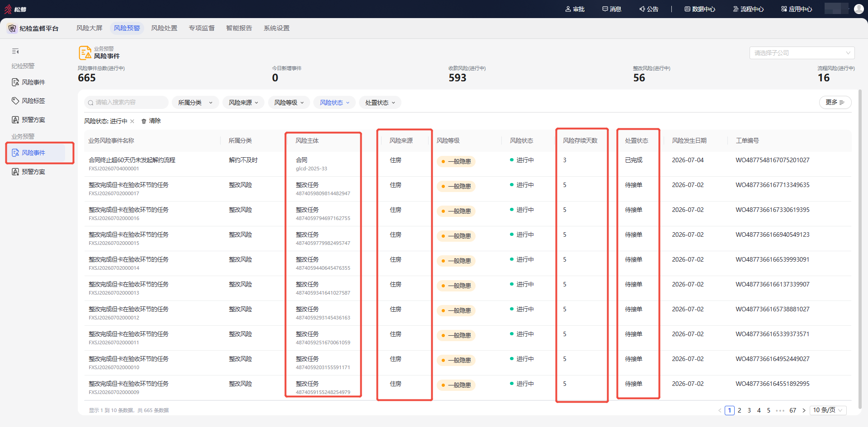Open 风险标签 tag icon in sidebar
The width and height of the screenshot is (868, 427).
click(15, 101)
